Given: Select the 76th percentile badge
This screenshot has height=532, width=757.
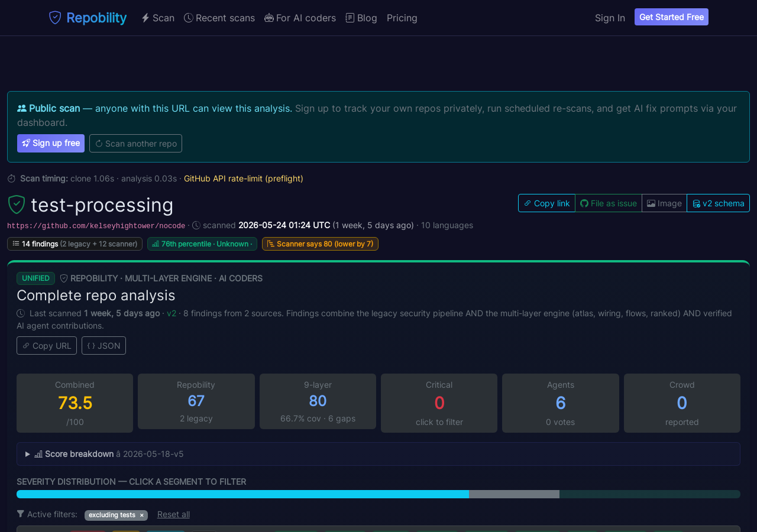Looking at the screenshot, I should (202, 244).
